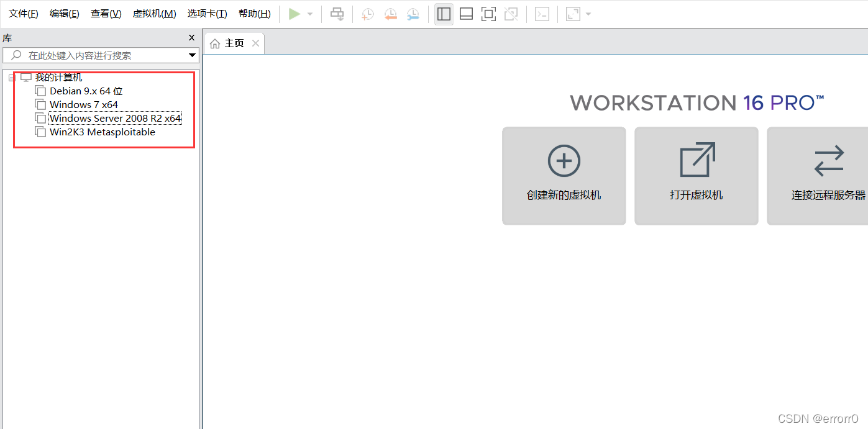
Task: Open the stretch display dropdown arrow
Action: (588, 14)
